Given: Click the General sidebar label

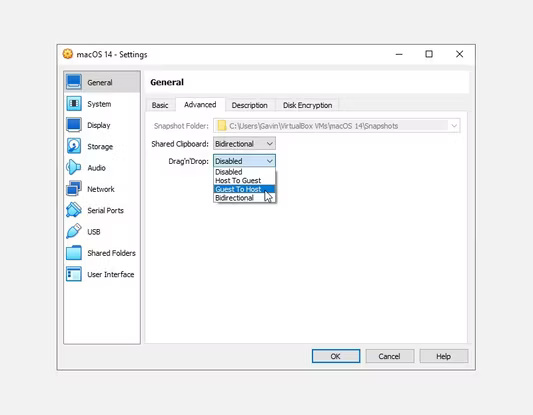Looking at the screenshot, I should point(100,82).
